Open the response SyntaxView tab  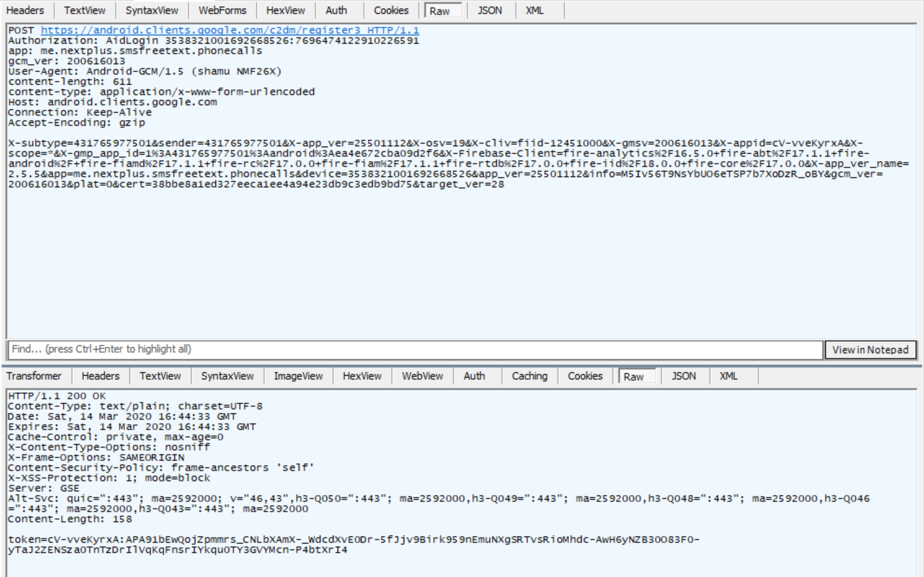pyautogui.click(x=228, y=376)
